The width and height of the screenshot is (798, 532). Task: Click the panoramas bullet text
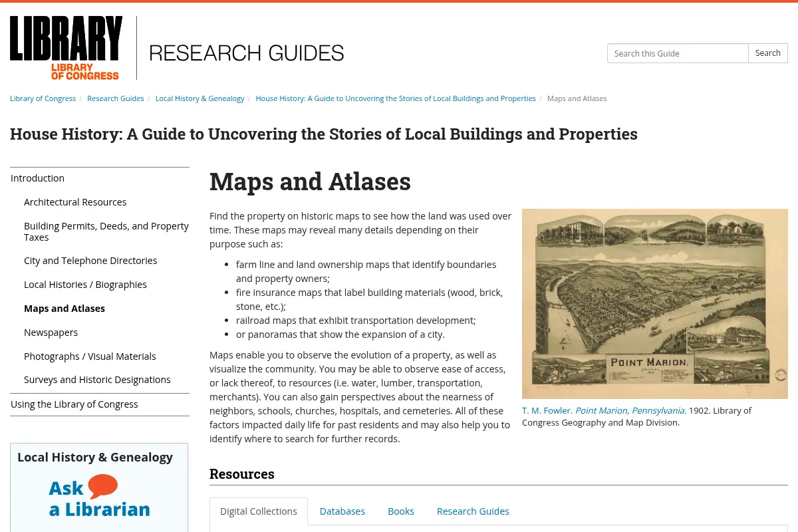pos(340,334)
